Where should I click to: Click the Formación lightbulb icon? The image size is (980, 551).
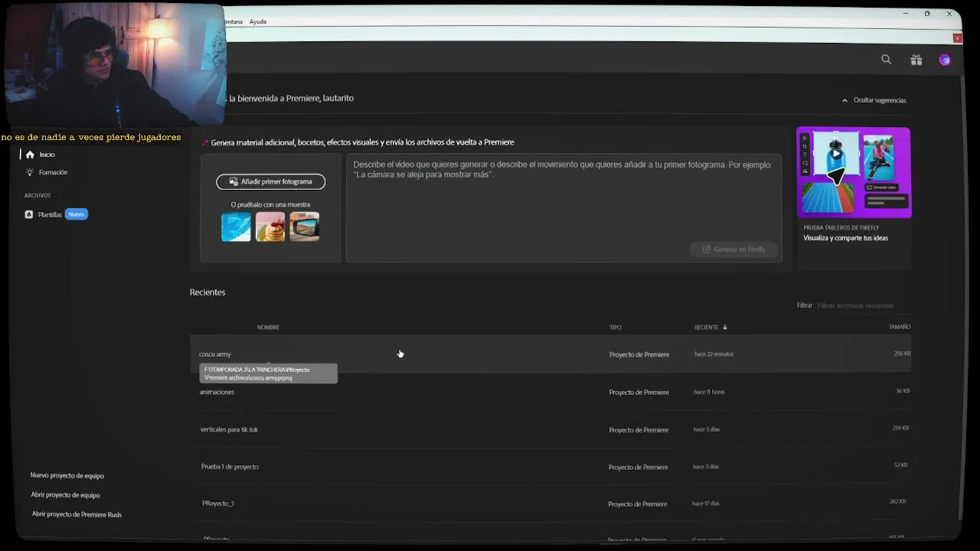point(30,172)
